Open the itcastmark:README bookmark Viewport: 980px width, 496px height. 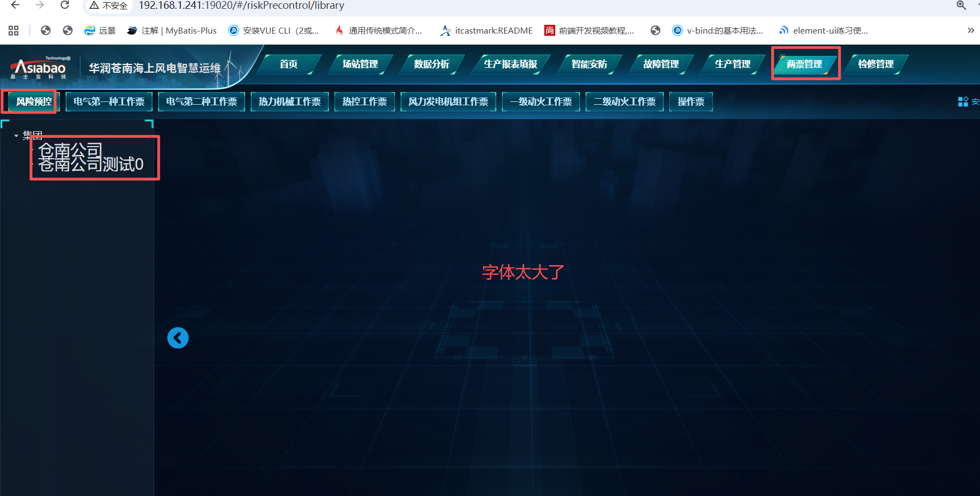tap(486, 30)
